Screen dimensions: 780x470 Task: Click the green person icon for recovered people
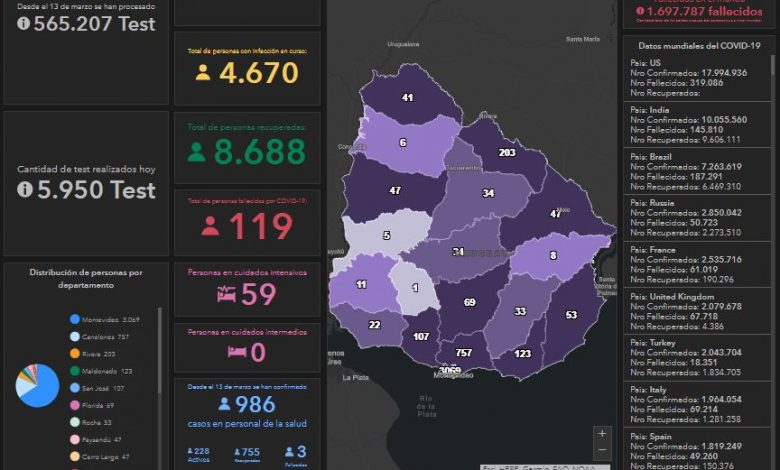tap(196, 152)
